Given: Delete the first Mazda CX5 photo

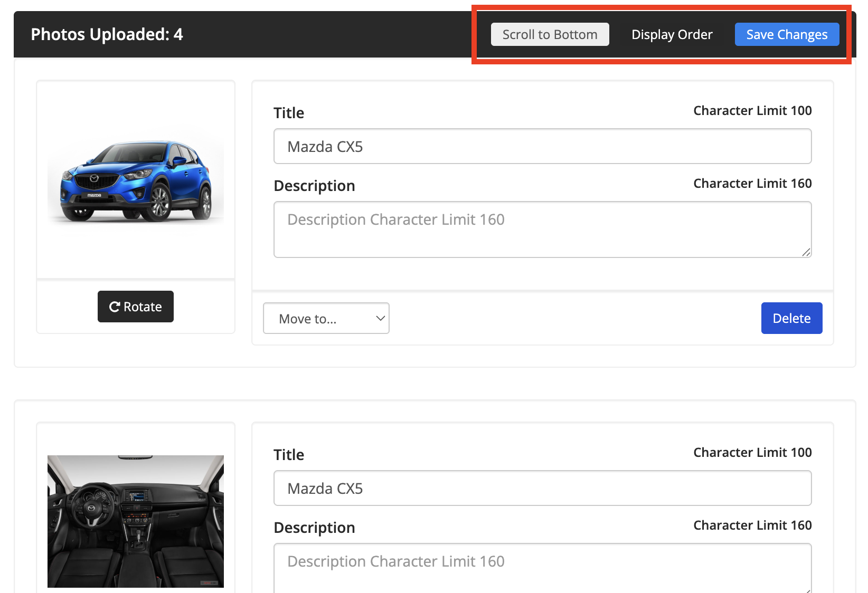Looking at the screenshot, I should (x=791, y=318).
